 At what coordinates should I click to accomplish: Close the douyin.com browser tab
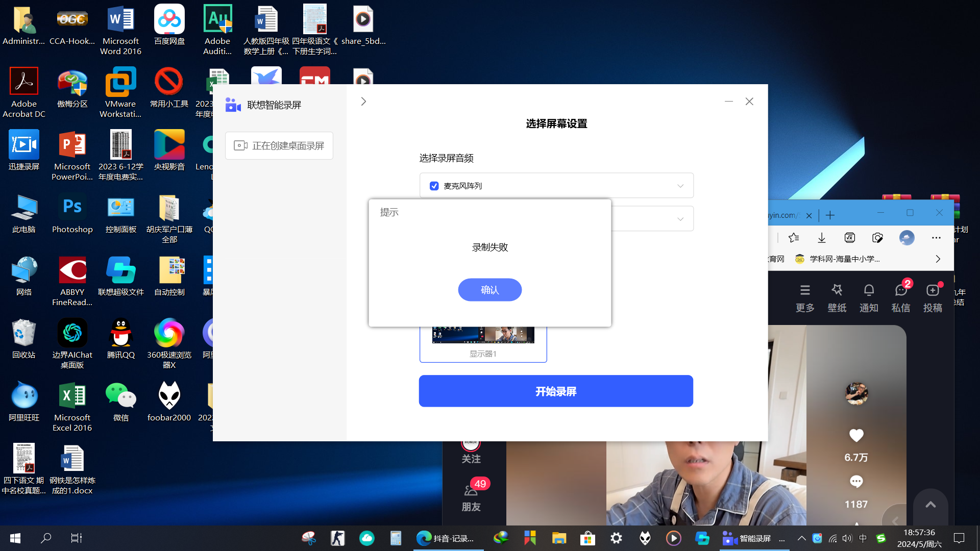809,216
